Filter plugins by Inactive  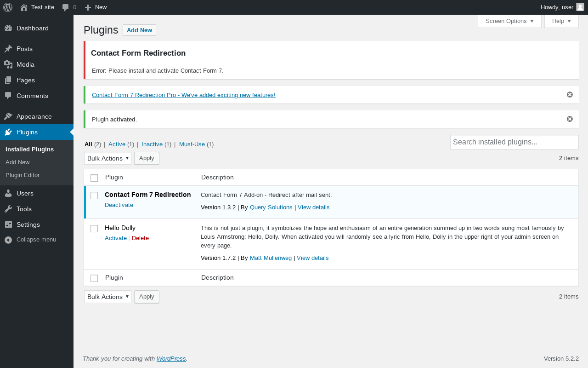point(152,144)
